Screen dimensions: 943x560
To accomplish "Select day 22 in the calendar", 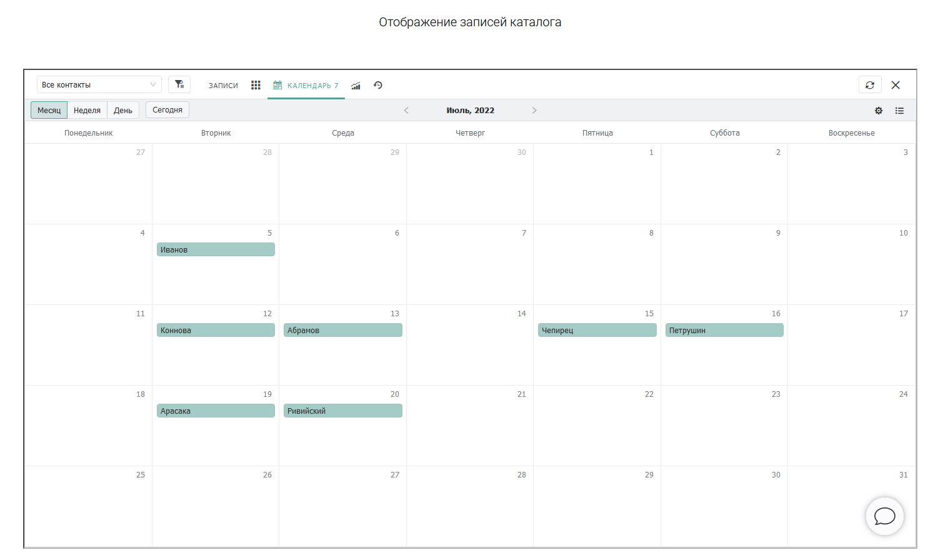I will [649, 394].
